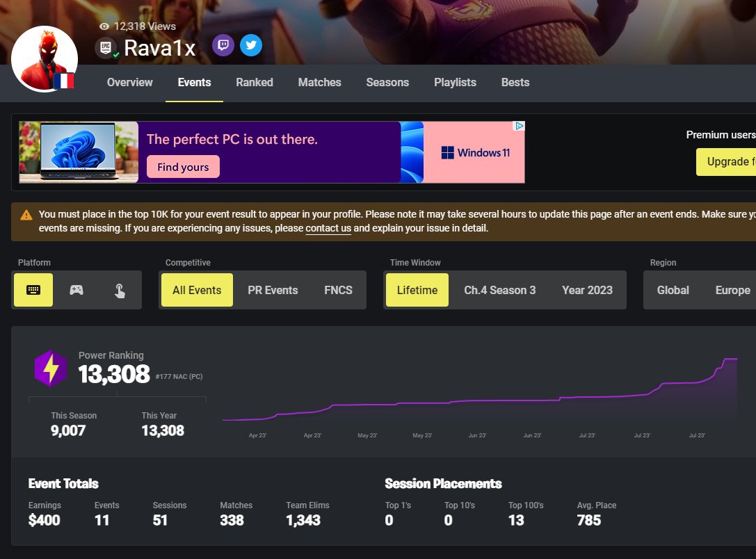The image size is (756, 559).
Task: Click the Top 100's value 13
Action: [x=516, y=521]
